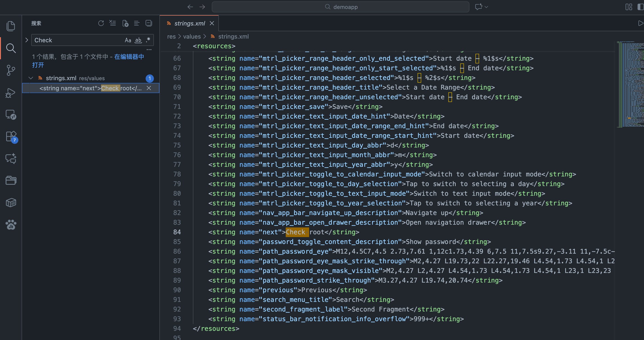Jump within the code minimap
Screen dimensions: 644x340
click(x=630, y=85)
